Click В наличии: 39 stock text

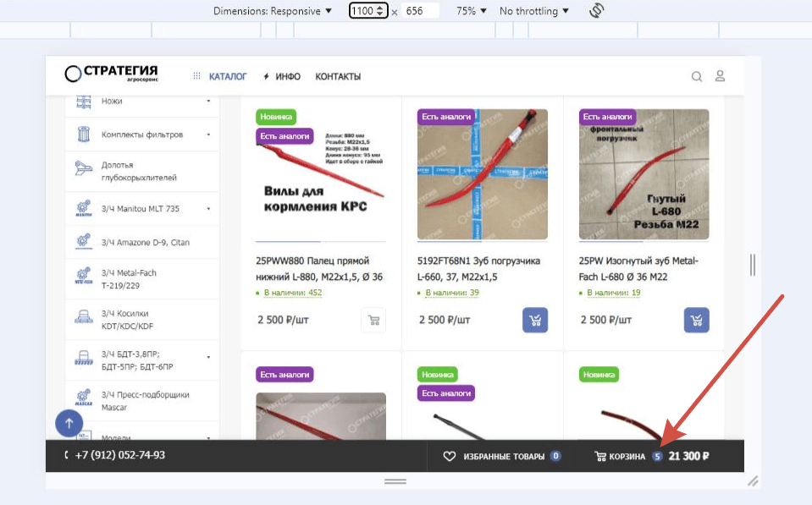(x=452, y=293)
